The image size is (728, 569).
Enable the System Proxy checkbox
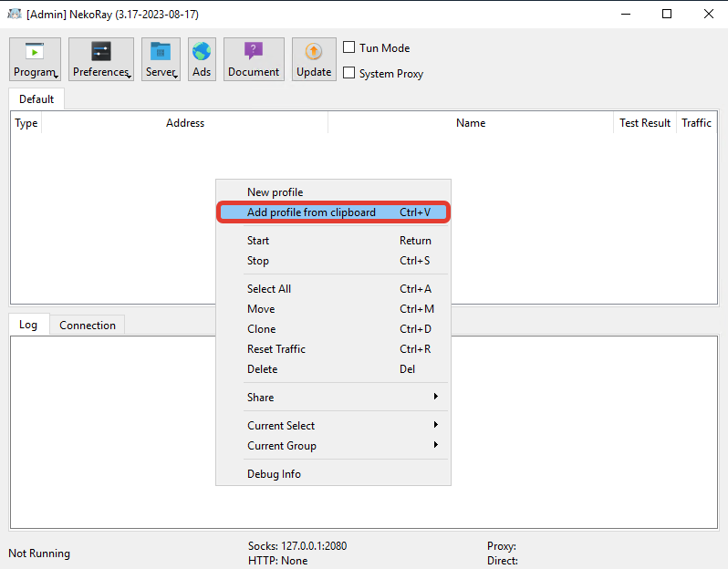(349, 73)
